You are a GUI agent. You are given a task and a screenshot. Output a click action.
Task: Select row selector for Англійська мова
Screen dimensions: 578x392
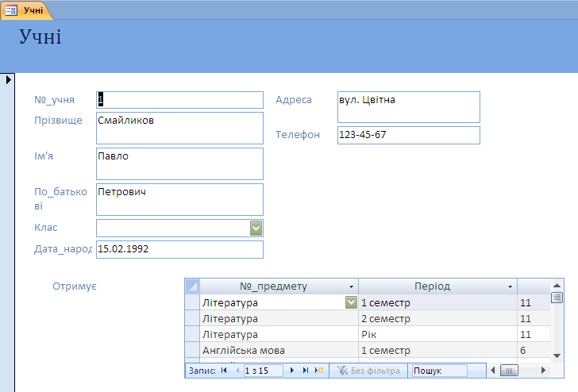click(192, 350)
